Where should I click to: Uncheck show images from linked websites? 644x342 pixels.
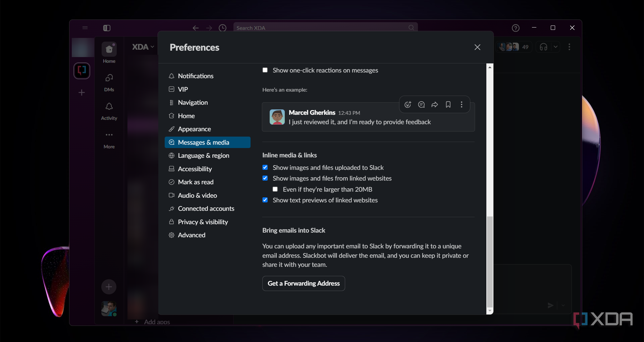coord(265,178)
